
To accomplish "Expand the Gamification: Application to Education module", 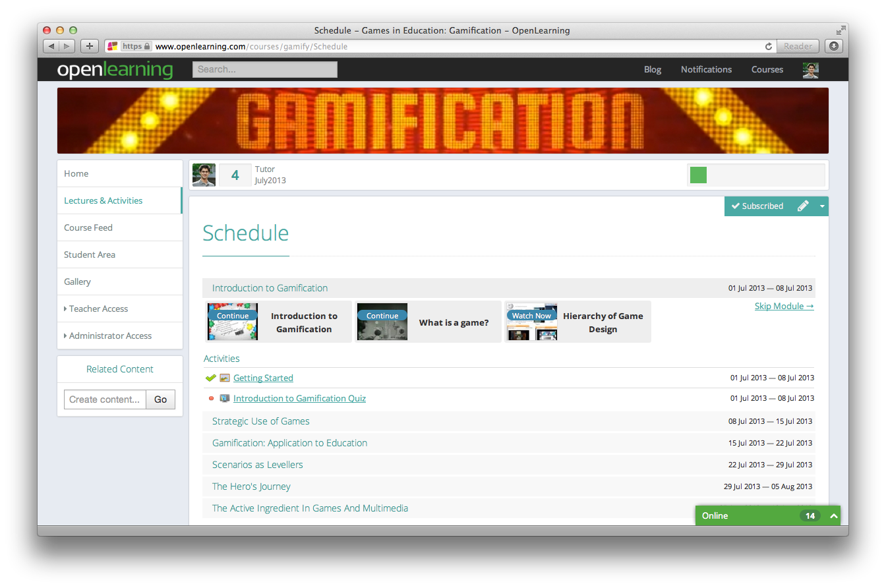I will (x=509, y=443).
